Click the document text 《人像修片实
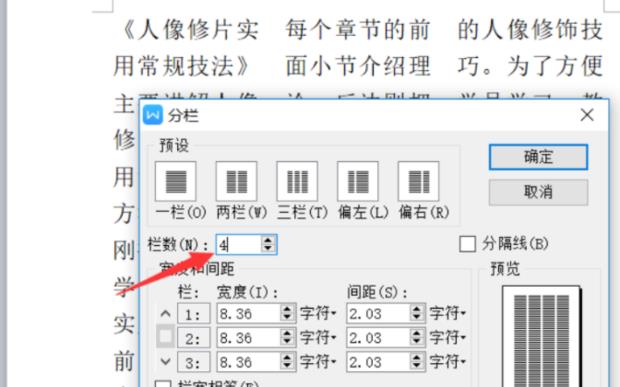Screen dimensions: 620x387 coord(190,30)
